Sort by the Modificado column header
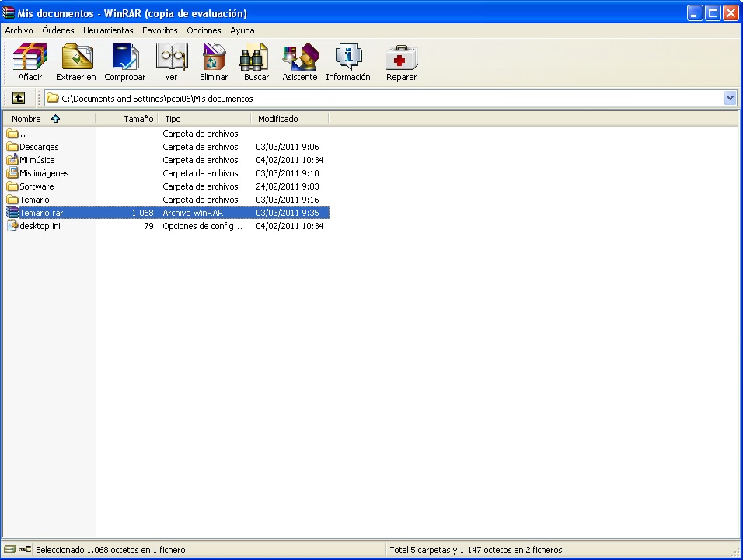The height and width of the screenshot is (560, 743). [290, 119]
